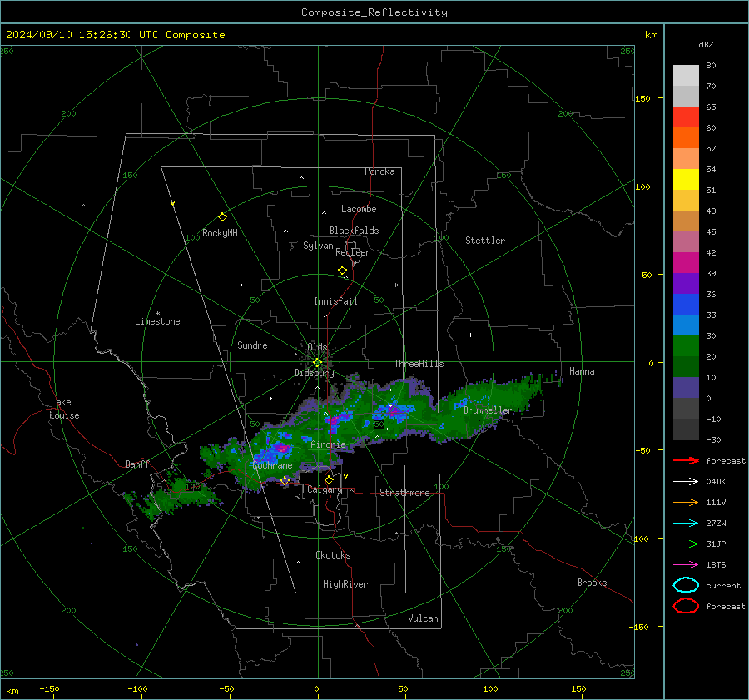The image size is (749, 700).
Task: Click the magenta 18TS arrow legend icon
Action: click(686, 565)
